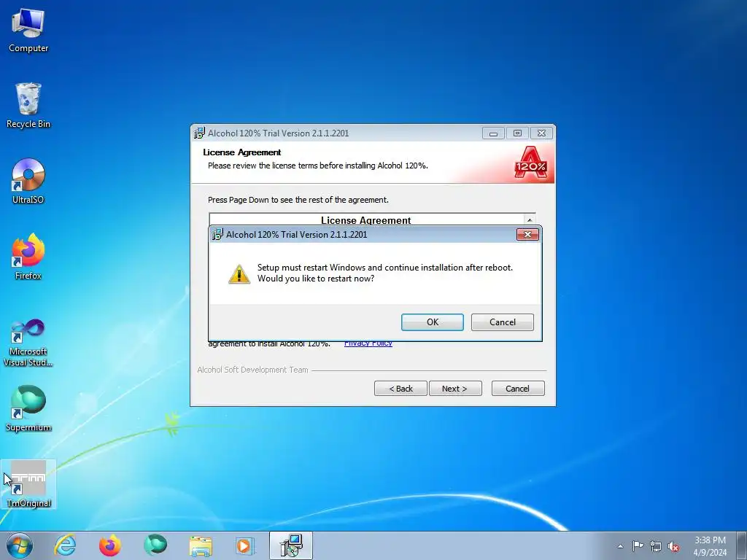Image resolution: width=747 pixels, height=560 pixels.
Task: Activate the Alcohol 120% setup taskbar item
Action: 290,545
